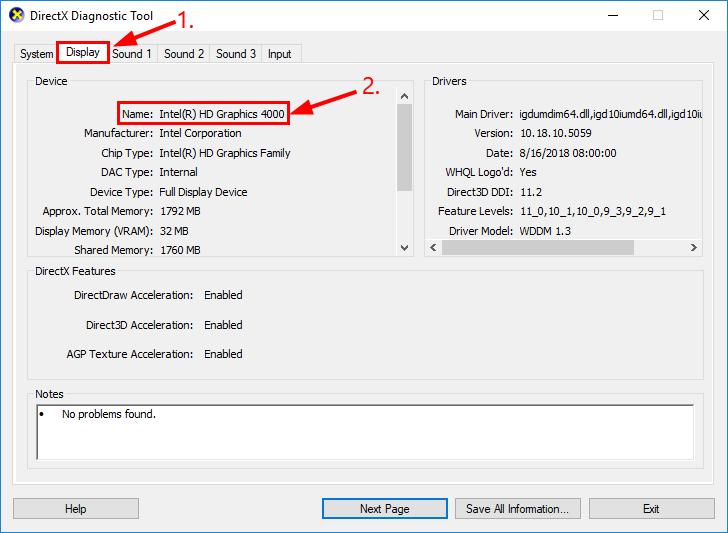Go to the Input tab

[280, 54]
